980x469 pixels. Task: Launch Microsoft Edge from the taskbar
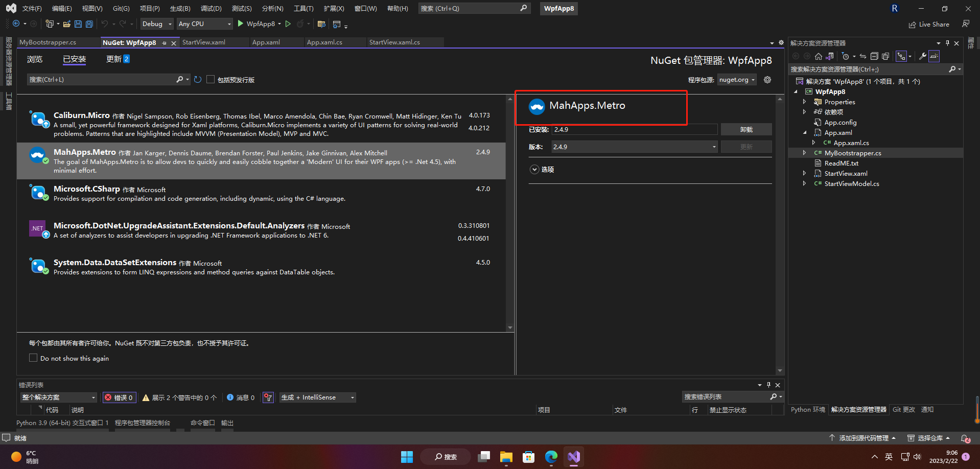click(x=551, y=457)
